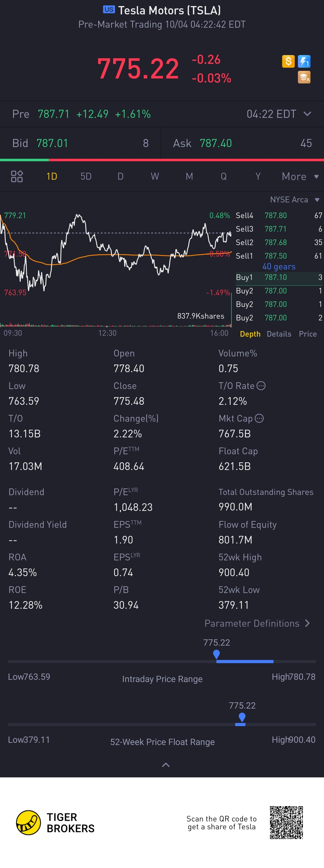The height and width of the screenshot is (868, 324).
Task: Tap the Mkt Cap info icon
Action: pyautogui.click(x=259, y=418)
